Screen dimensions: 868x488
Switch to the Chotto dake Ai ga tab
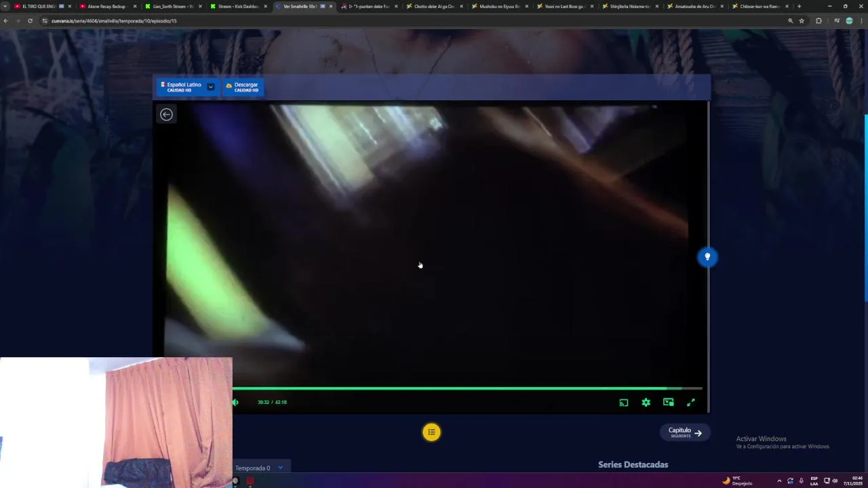[x=434, y=6]
